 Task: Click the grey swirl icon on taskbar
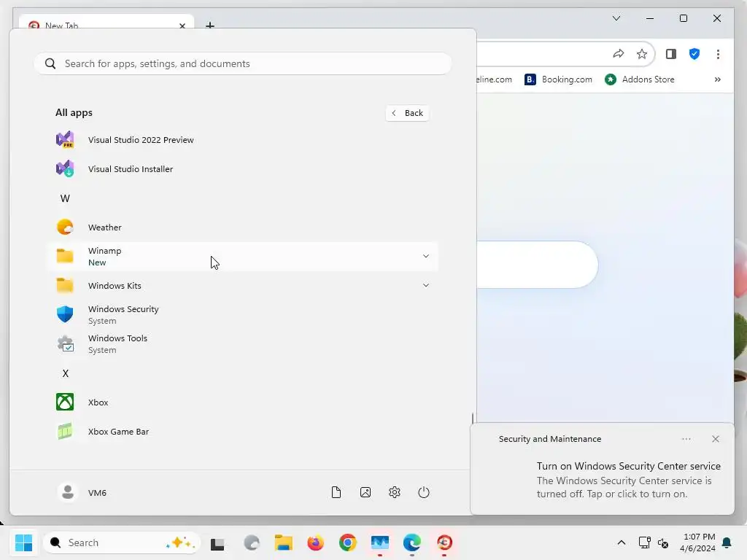point(252,542)
